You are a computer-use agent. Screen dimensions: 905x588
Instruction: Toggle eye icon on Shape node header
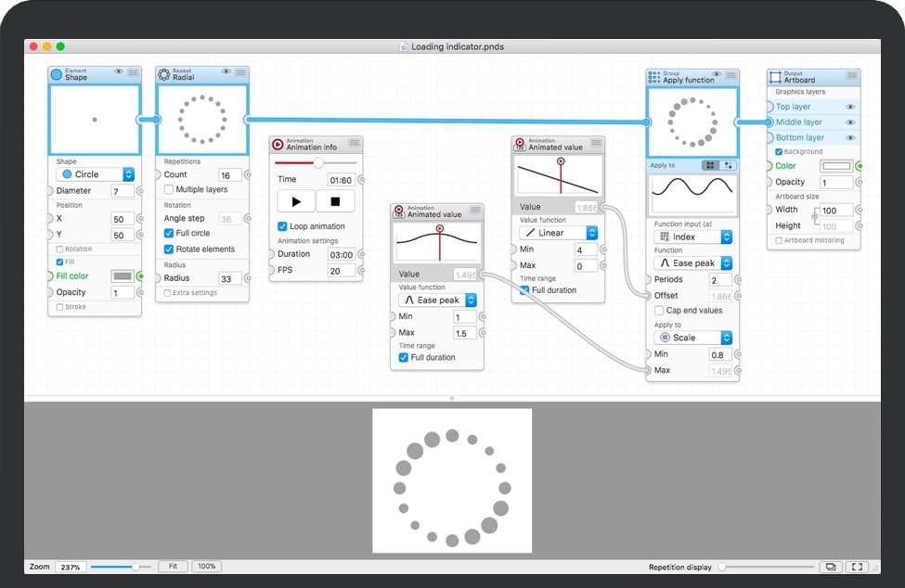point(118,71)
